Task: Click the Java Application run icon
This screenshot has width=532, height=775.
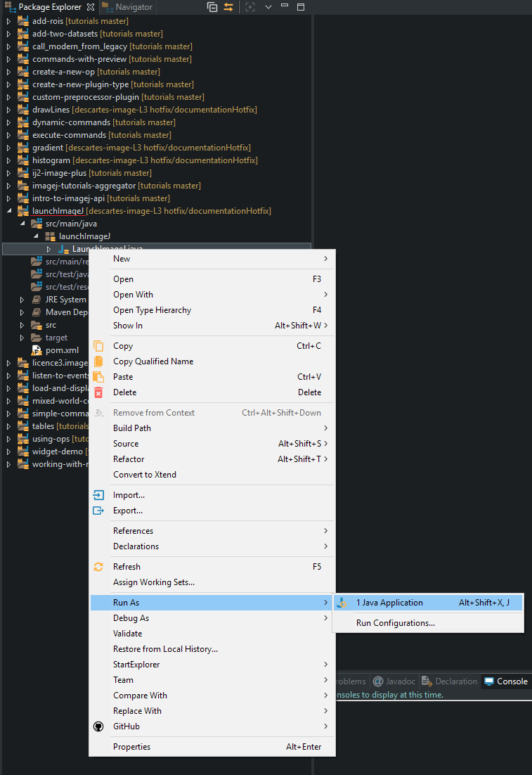Action: click(342, 603)
